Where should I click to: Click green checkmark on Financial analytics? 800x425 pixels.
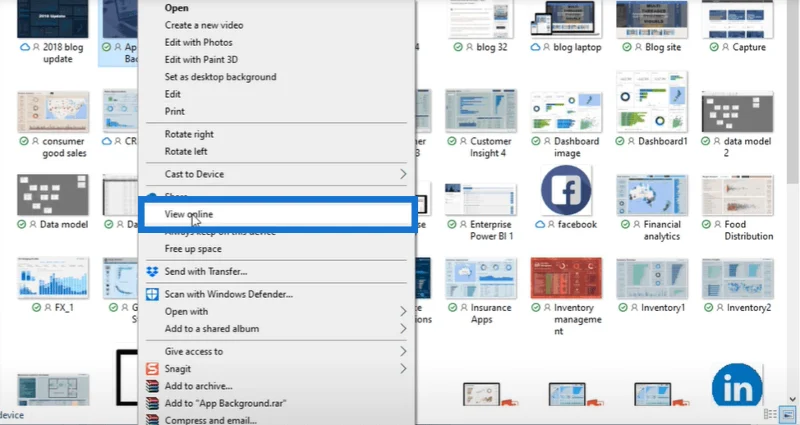625,224
